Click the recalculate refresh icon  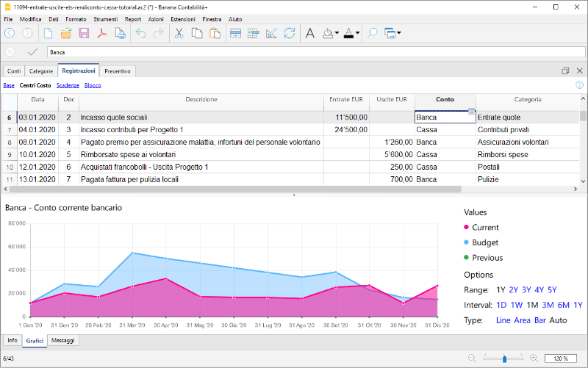tap(290, 33)
